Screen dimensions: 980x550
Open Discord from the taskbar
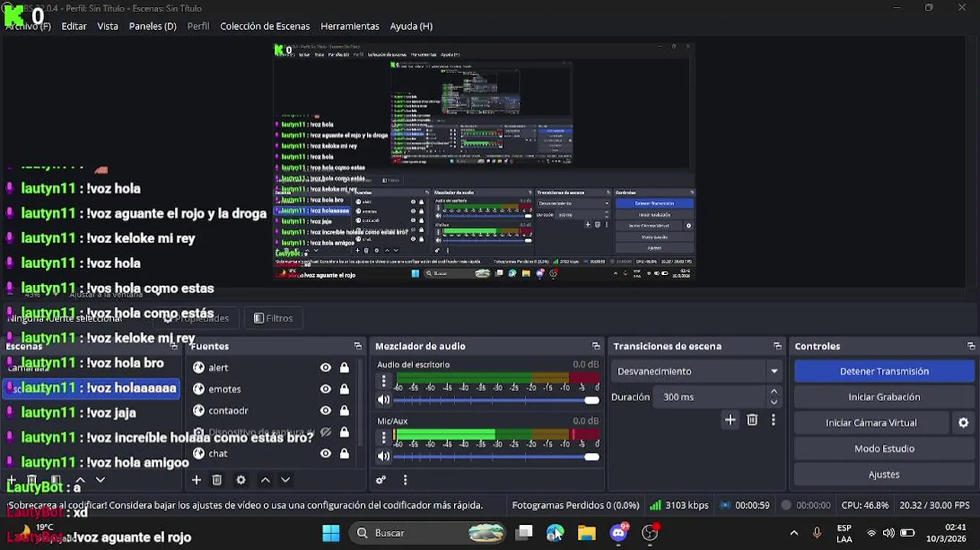click(x=619, y=533)
